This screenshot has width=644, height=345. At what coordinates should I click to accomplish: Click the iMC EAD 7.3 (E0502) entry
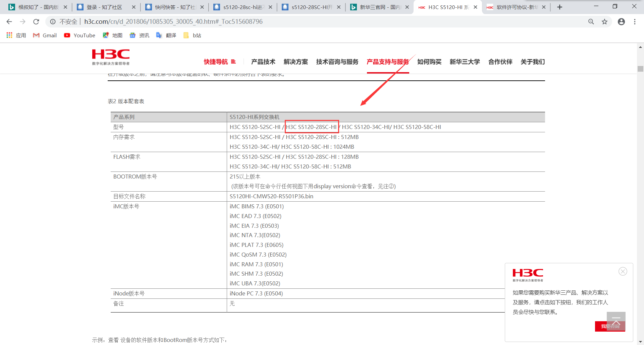tap(256, 216)
